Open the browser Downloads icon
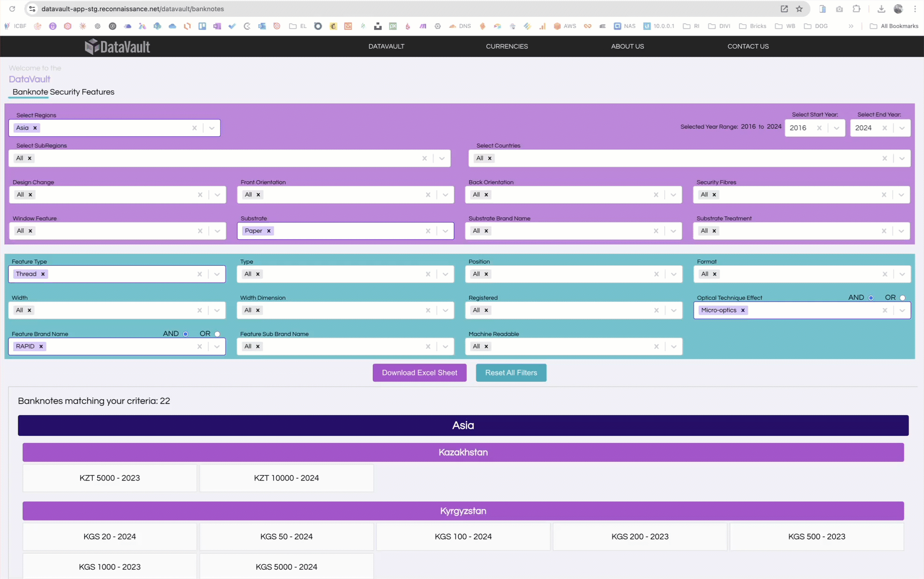The image size is (924, 579). click(881, 8)
